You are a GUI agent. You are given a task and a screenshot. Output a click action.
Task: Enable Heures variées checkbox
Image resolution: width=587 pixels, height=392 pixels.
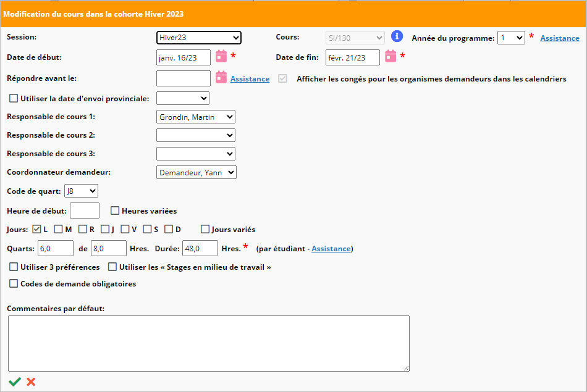pyautogui.click(x=115, y=211)
